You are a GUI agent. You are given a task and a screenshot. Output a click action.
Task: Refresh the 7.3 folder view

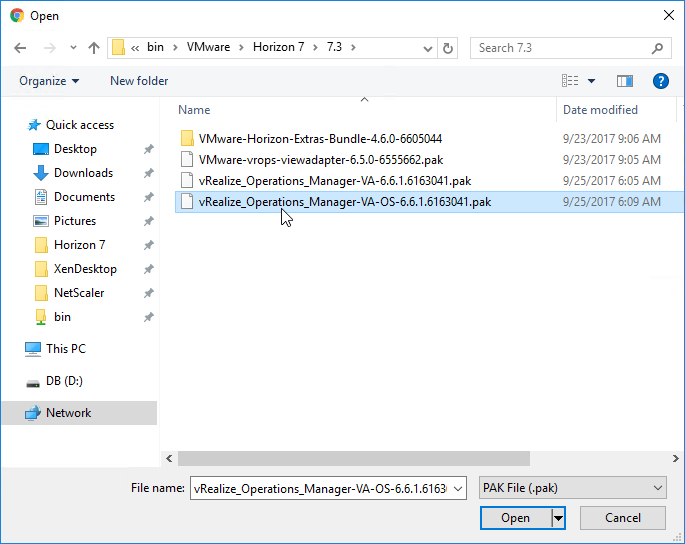pos(448,48)
